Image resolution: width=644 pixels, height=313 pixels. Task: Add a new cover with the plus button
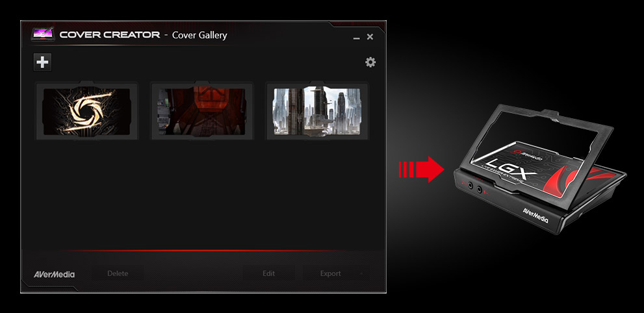[x=42, y=62]
